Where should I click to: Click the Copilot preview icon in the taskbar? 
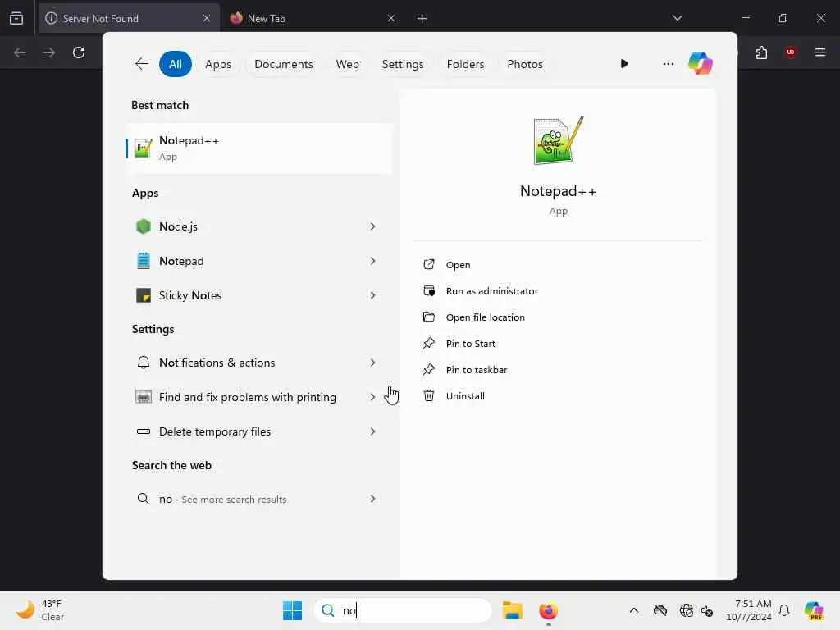pos(814,610)
